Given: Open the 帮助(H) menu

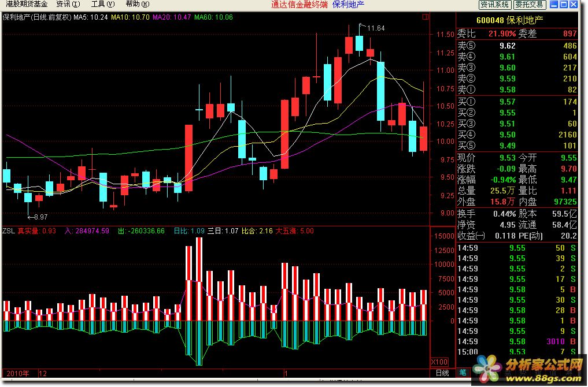Looking at the screenshot, I should point(137,4).
